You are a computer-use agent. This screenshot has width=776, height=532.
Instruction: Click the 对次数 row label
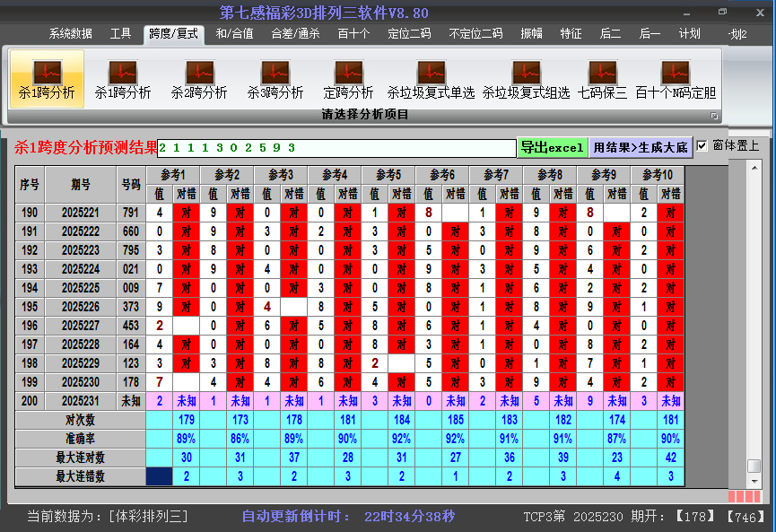[x=80, y=420]
